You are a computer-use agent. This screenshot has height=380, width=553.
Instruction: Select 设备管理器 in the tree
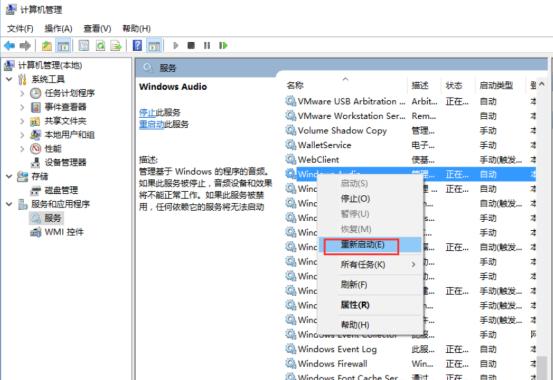point(65,162)
